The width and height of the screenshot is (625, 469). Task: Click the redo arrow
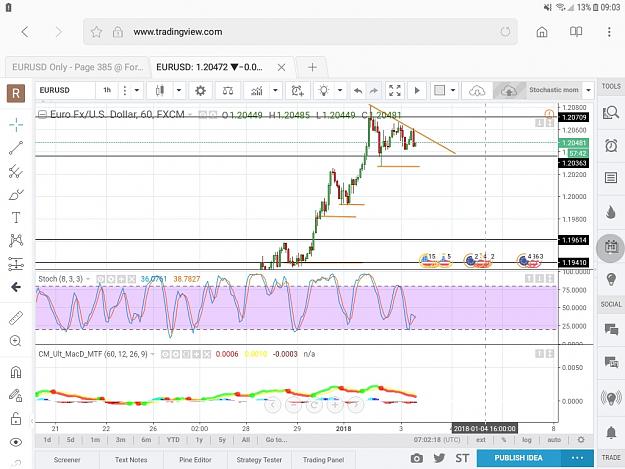click(x=373, y=91)
